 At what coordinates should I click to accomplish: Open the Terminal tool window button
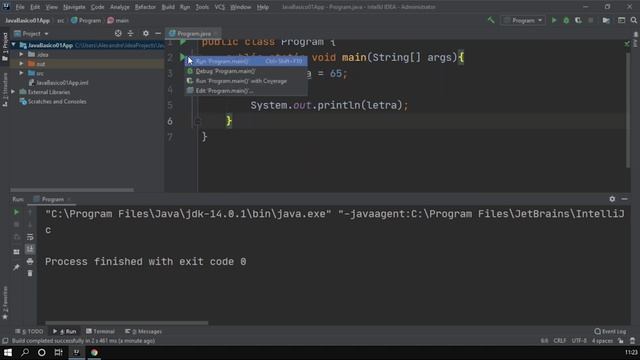tap(100, 331)
